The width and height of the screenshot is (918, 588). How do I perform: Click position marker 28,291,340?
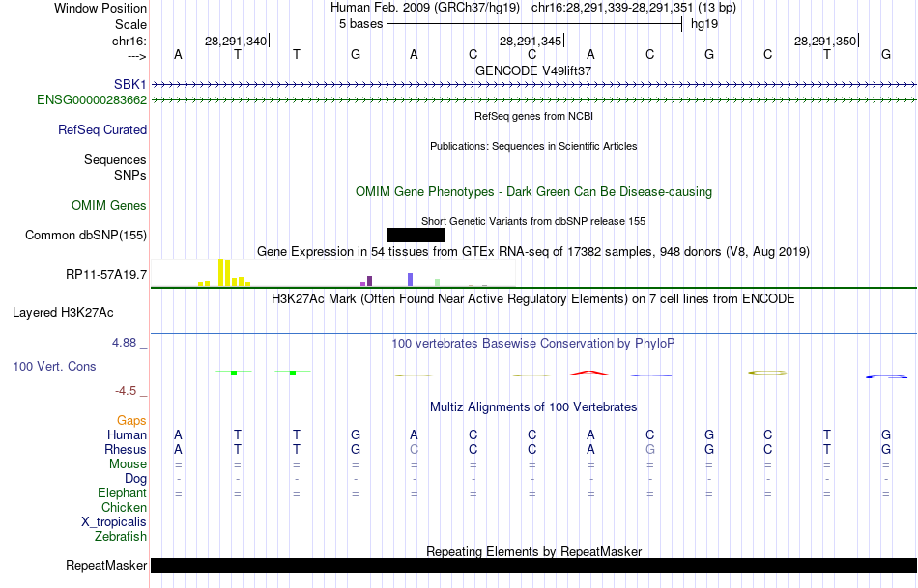(236, 41)
